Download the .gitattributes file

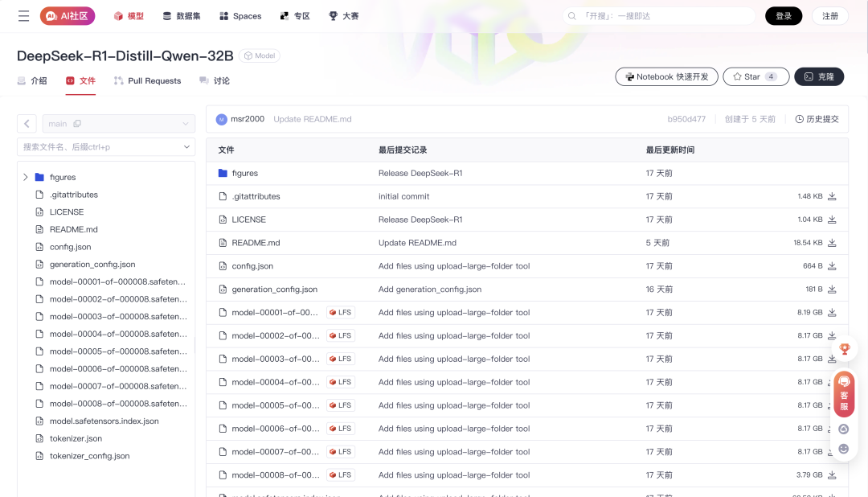pos(832,197)
